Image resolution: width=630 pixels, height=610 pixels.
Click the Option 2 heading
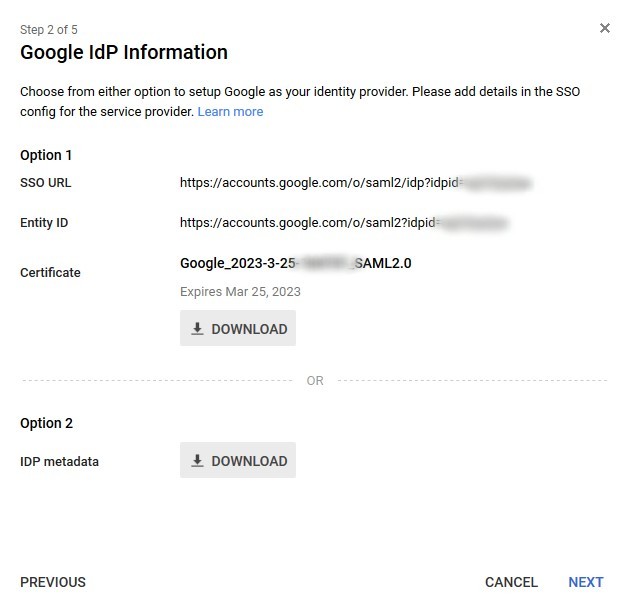click(46, 423)
